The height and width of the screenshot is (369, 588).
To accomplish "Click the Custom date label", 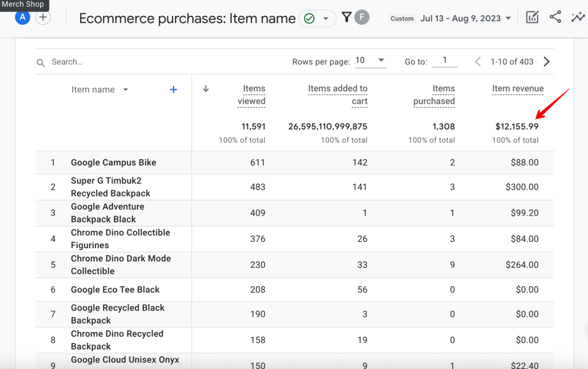I will tap(402, 18).
